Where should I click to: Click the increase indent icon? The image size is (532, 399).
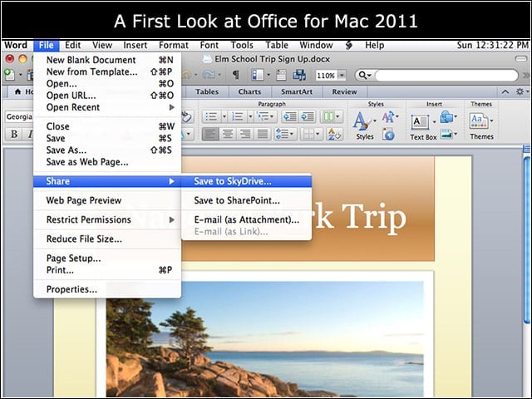pyautogui.click(x=308, y=116)
